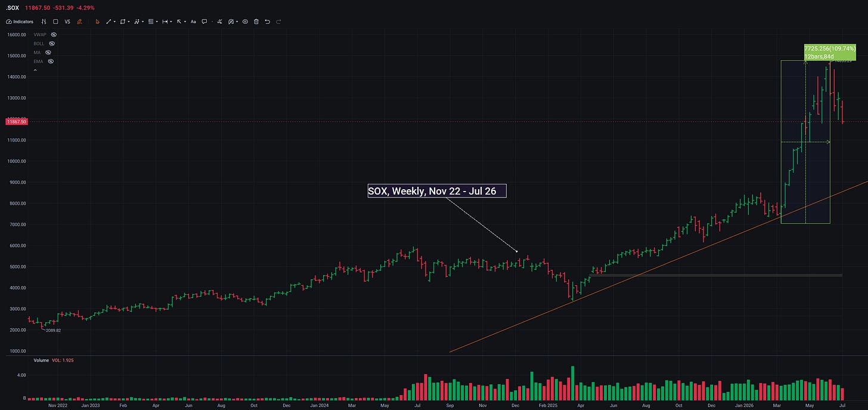This screenshot has height=410, width=868.
Task: Activate the orange drawing pencil tool
Action: pyautogui.click(x=79, y=21)
